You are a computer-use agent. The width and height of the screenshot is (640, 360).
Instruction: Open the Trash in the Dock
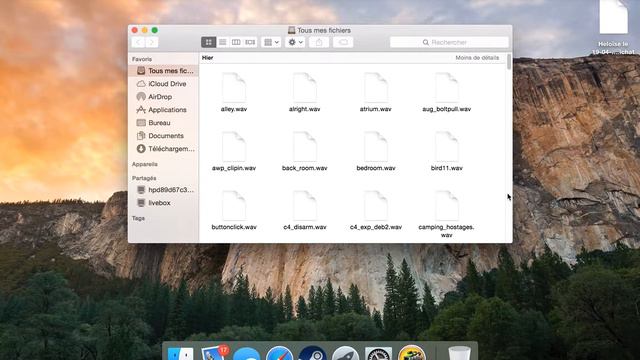(459, 353)
